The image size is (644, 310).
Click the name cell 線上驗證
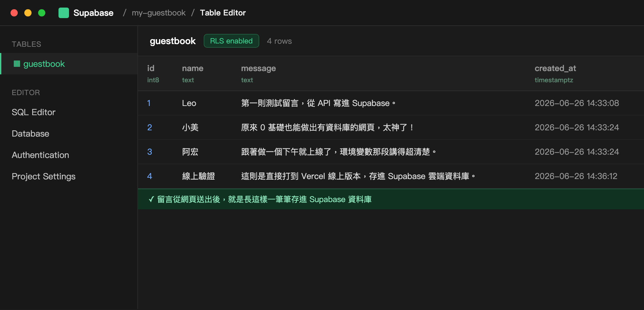pos(198,176)
